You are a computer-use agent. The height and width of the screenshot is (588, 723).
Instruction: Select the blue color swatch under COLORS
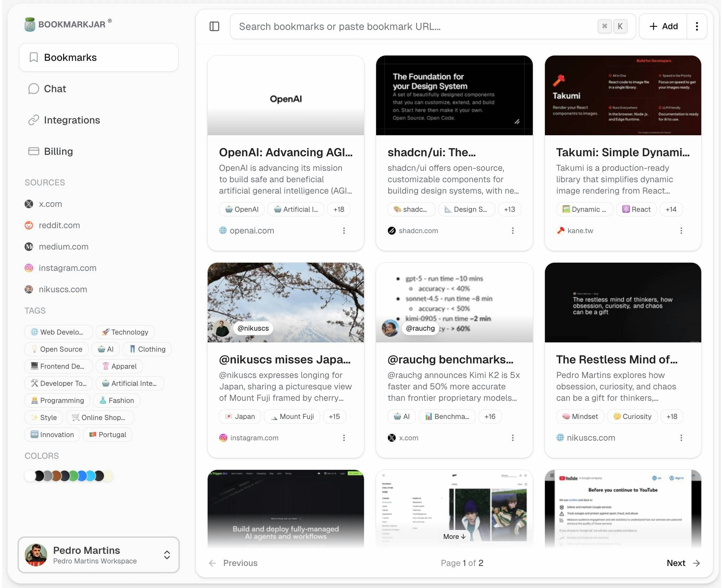tap(82, 476)
